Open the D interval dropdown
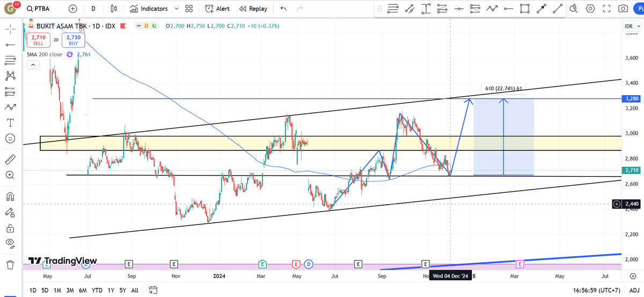644x297 pixels. click(93, 9)
